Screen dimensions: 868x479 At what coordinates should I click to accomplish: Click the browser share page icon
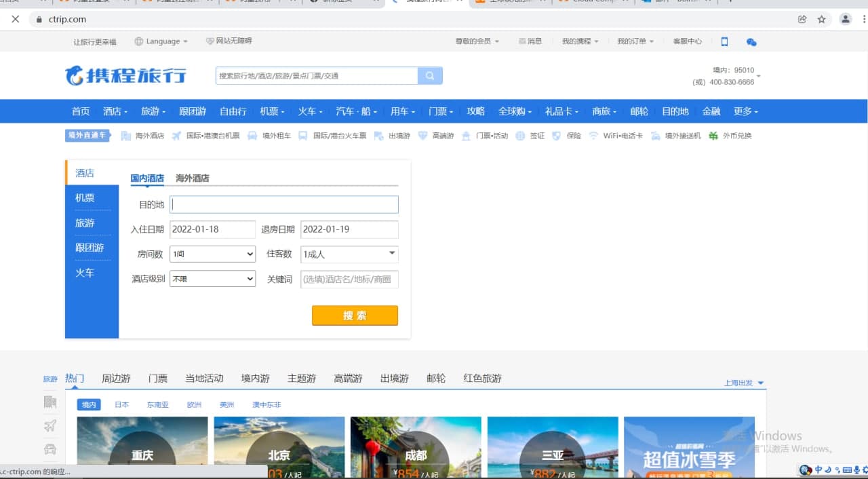click(x=802, y=19)
